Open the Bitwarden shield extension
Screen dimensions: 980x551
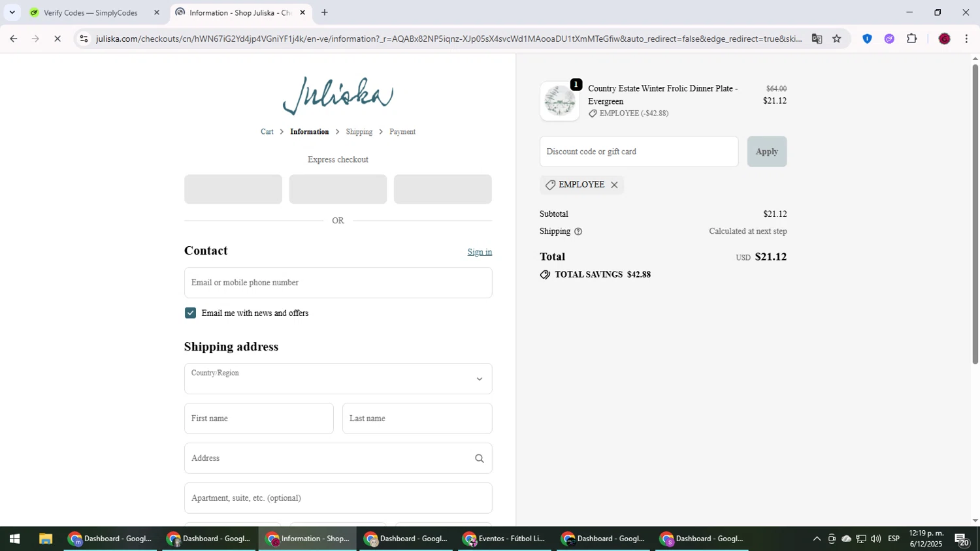tap(867, 39)
